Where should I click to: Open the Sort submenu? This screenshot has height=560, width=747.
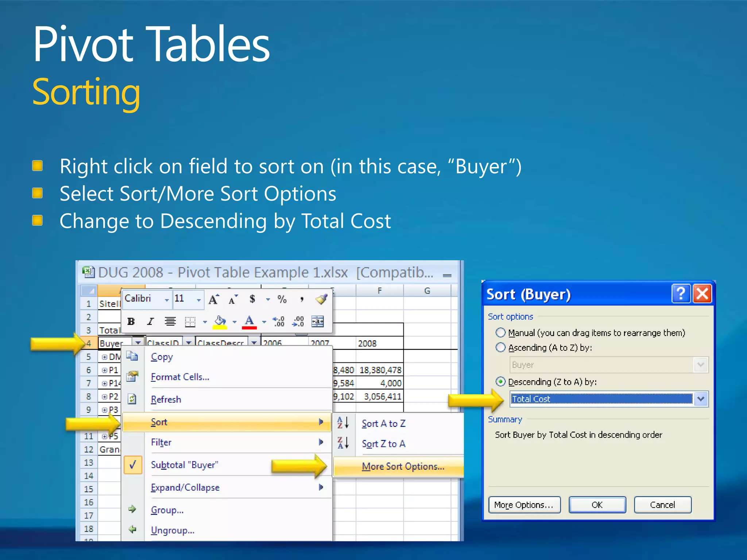(x=227, y=422)
